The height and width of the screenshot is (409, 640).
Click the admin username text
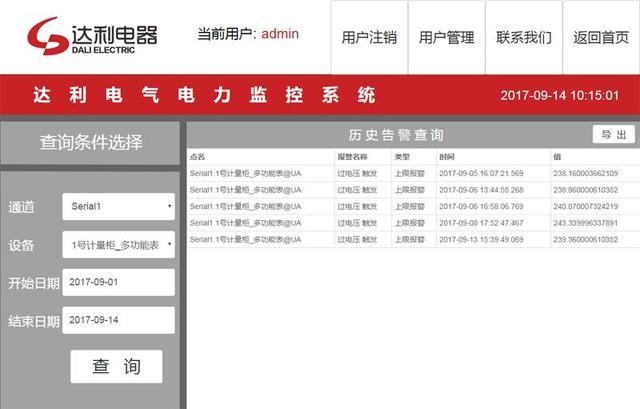coord(280,34)
